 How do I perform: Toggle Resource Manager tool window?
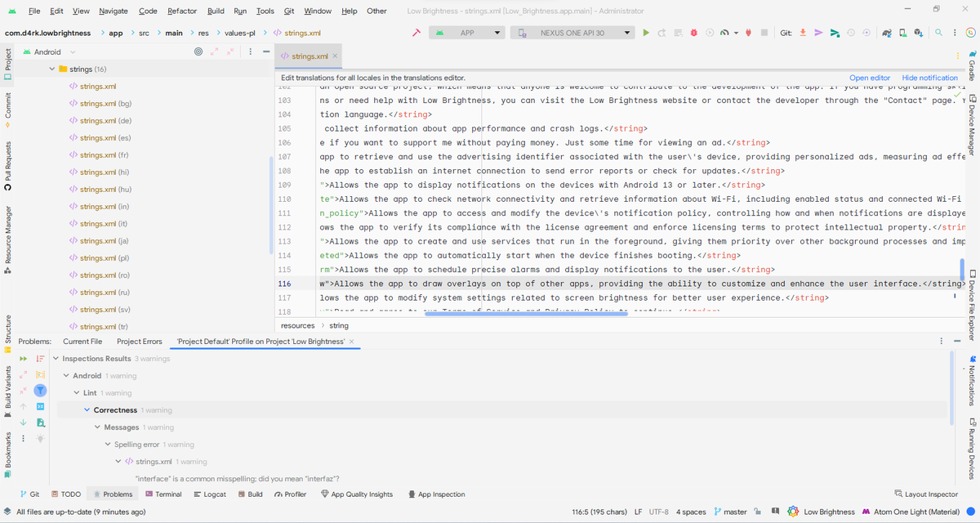click(x=7, y=238)
